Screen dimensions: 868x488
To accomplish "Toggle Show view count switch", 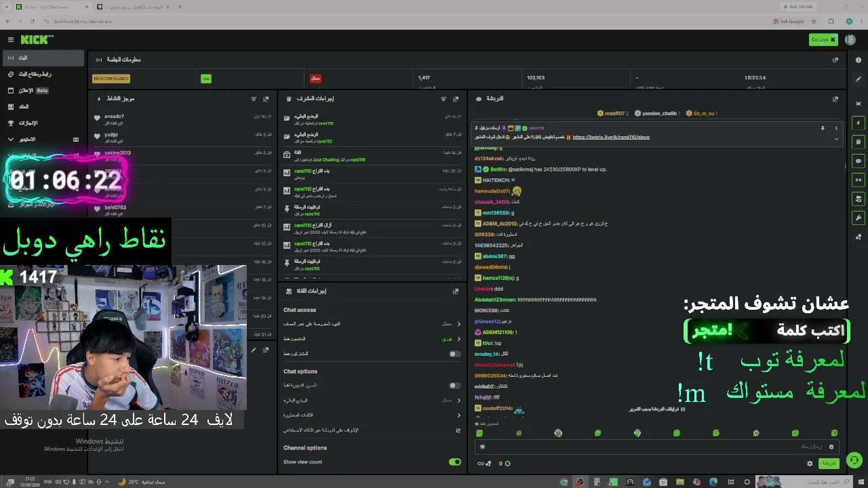I will click(455, 462).
